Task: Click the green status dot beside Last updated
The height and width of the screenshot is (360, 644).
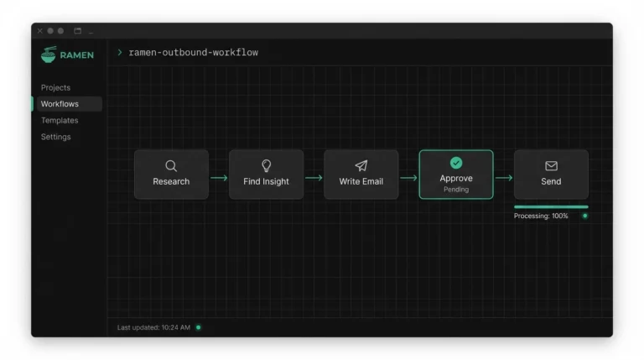Action: [198, 327]
